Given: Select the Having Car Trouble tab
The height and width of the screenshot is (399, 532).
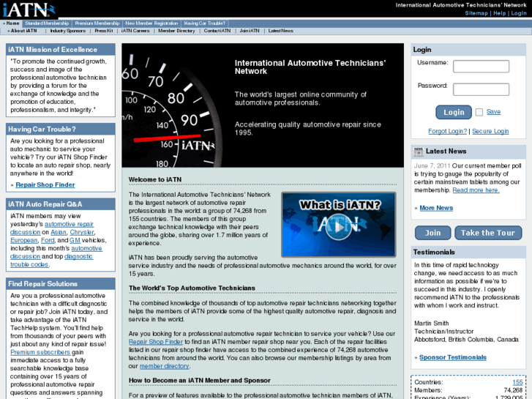Looking at the screenshot, I should (205, 23).
